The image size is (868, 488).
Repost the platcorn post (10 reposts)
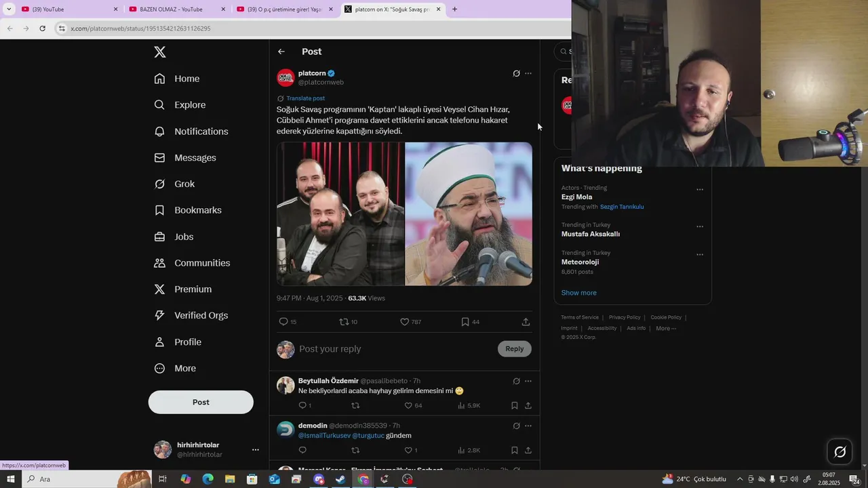(x=348, y=322)
